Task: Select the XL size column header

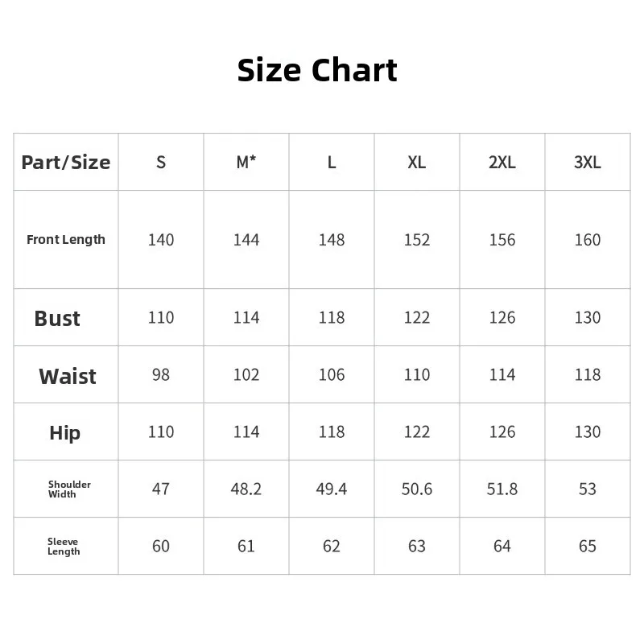Action: click(x=417, y=162)
